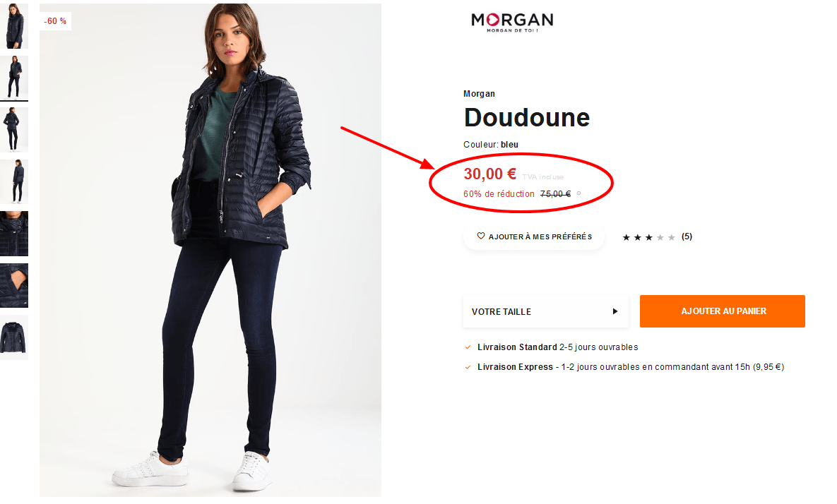Click the third filled star in the rating
The width and height of the screenshot is (837, 504).
(648, 237)
